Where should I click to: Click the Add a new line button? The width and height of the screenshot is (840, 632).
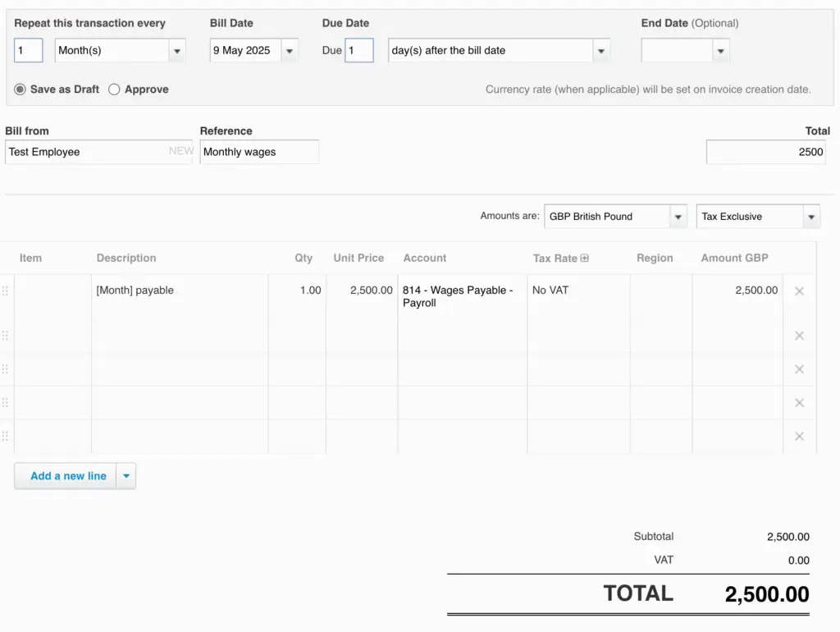(68, 476)
